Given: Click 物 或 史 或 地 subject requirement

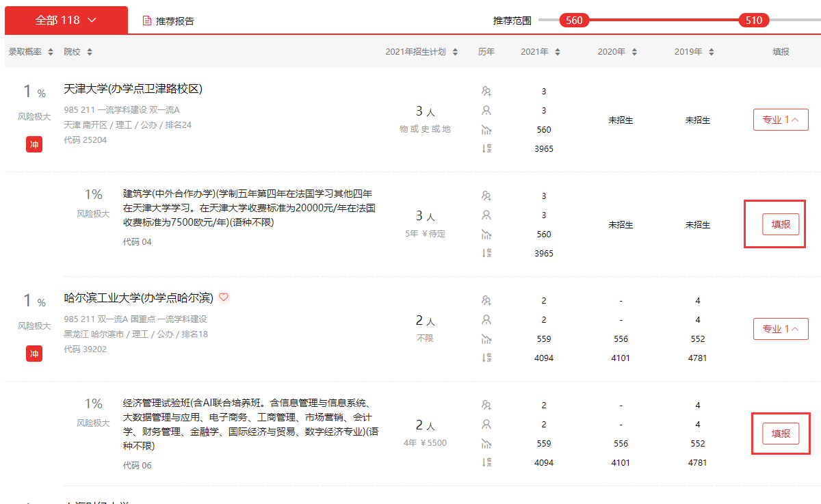Looking at the screenshot, I should 426,129.
